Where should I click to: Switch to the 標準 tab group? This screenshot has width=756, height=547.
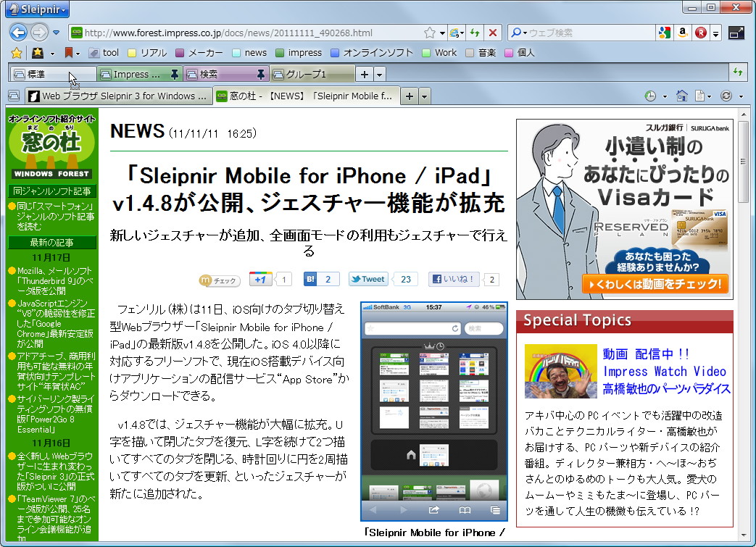pos(52,74)
